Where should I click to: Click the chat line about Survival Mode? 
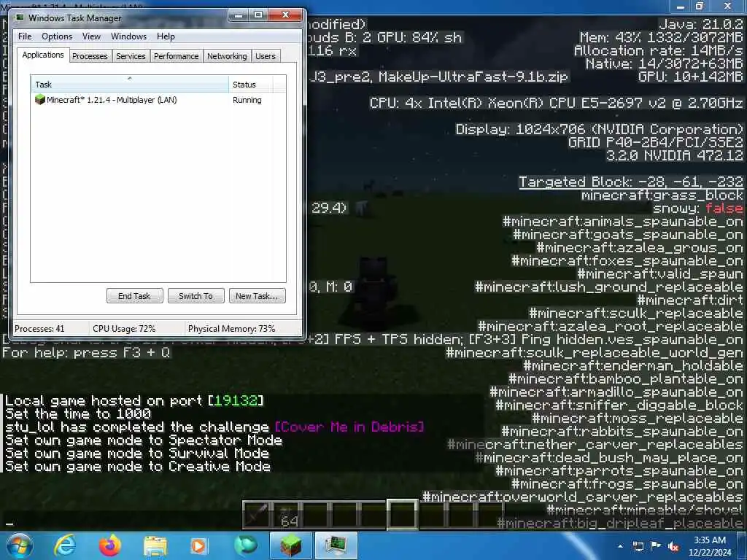tap(137, 453)
